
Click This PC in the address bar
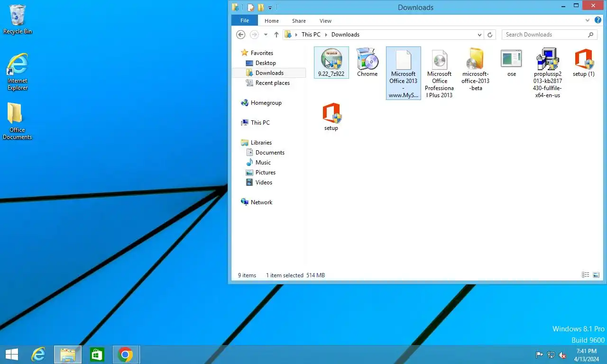pos(311,35)
